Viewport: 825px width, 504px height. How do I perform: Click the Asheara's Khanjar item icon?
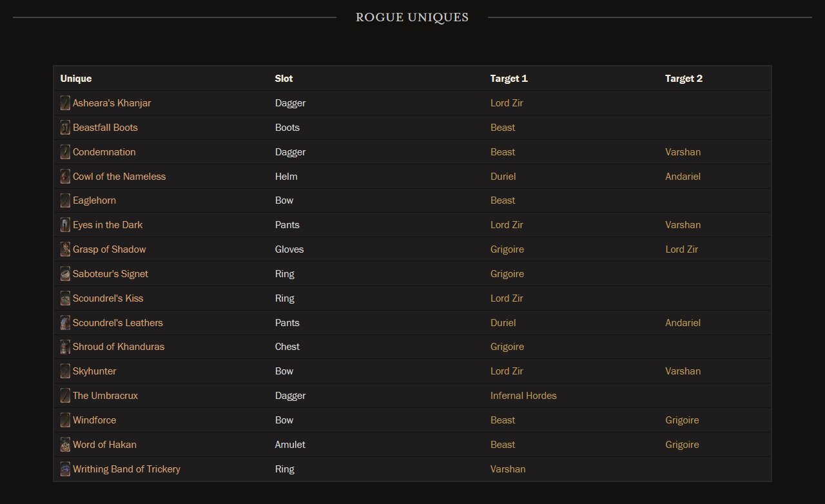tap(65, 103)
